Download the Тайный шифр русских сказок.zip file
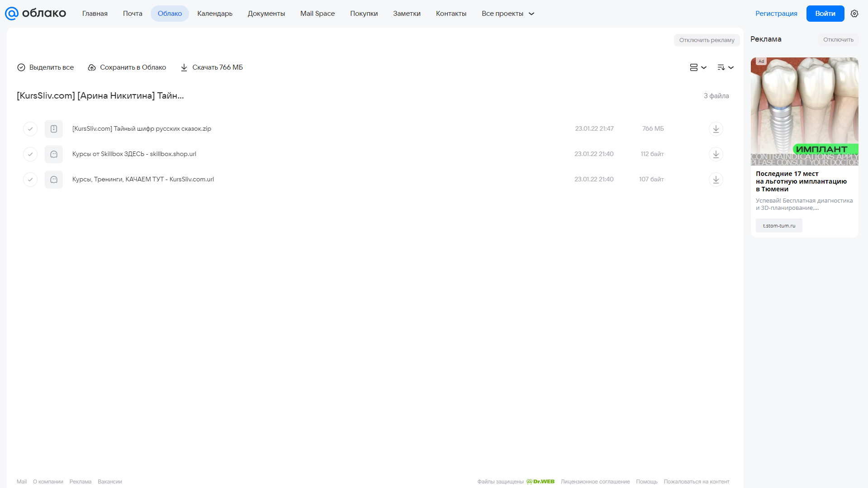The image size is (868, 488). [x=716, y=129]
